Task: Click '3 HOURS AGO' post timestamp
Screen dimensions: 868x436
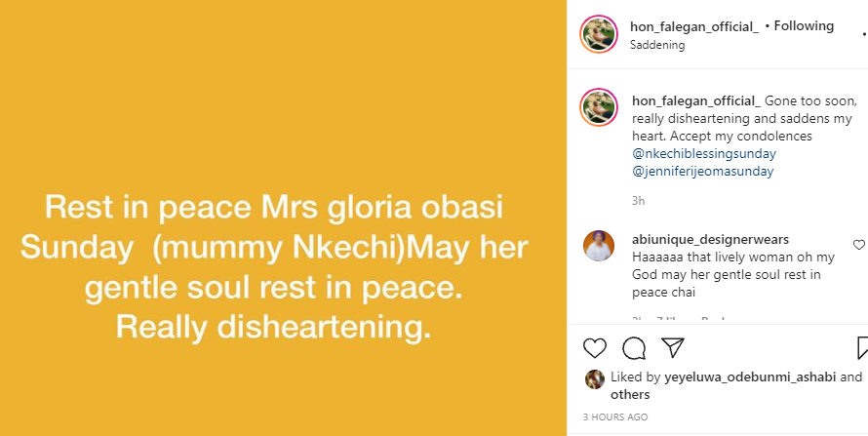Action: pyautogui.click(x=614, y=417)
